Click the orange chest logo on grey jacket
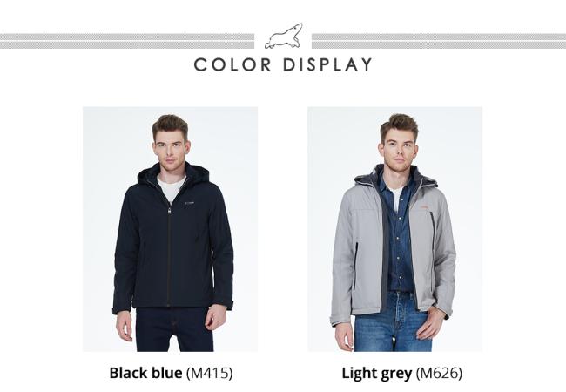The image size is (566, 392). pos(424,206)
